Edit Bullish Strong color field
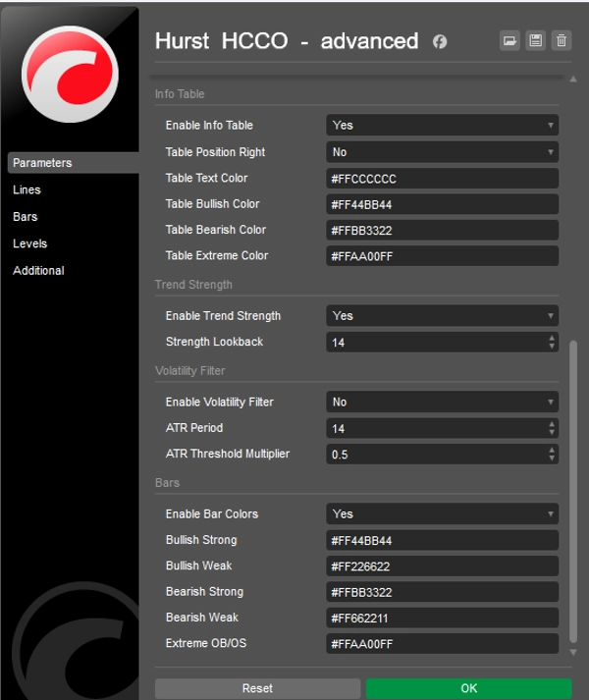The image size is (589, 700). point(442,541)
